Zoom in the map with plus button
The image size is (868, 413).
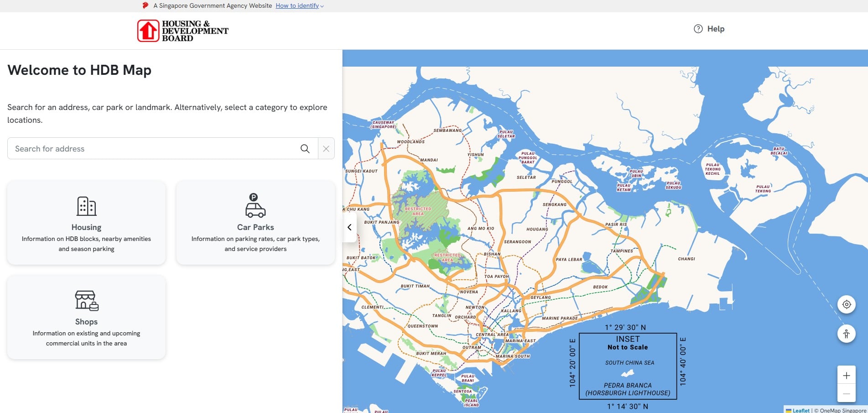pos(847,376)
